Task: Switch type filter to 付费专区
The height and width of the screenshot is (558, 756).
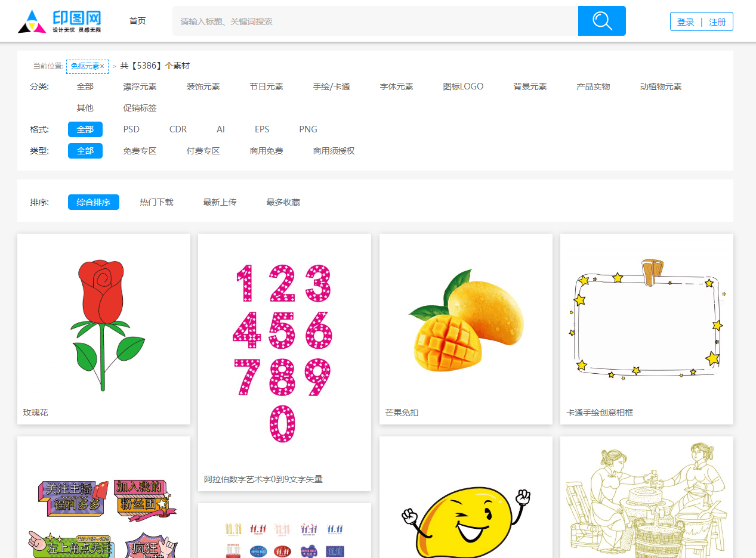Action: pos(203,150)
